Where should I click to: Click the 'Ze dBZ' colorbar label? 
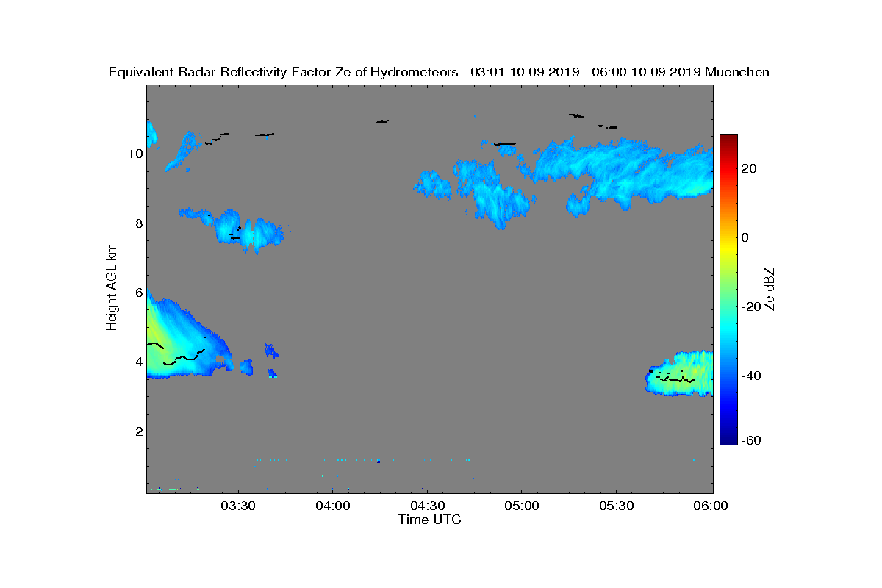[x=770, y=289]
